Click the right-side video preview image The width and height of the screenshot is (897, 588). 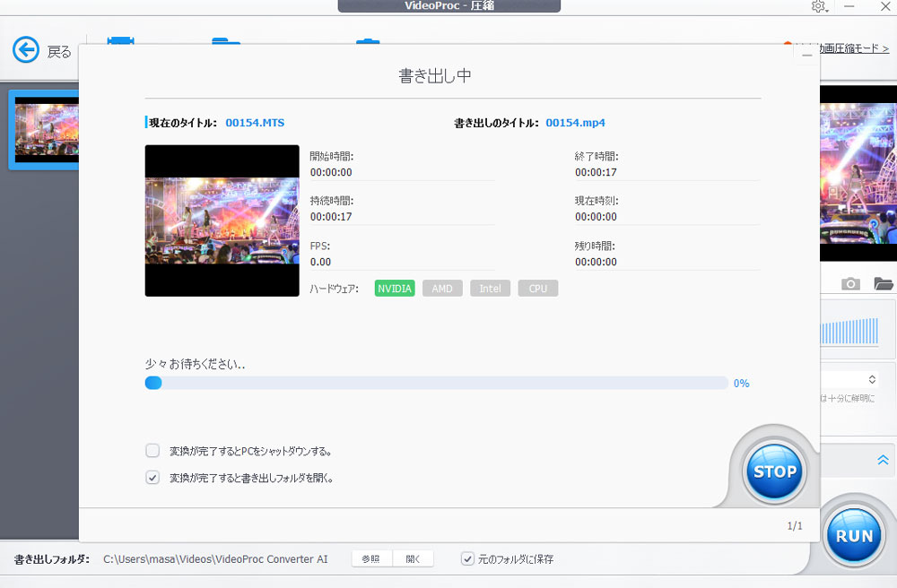click(858, 173)
